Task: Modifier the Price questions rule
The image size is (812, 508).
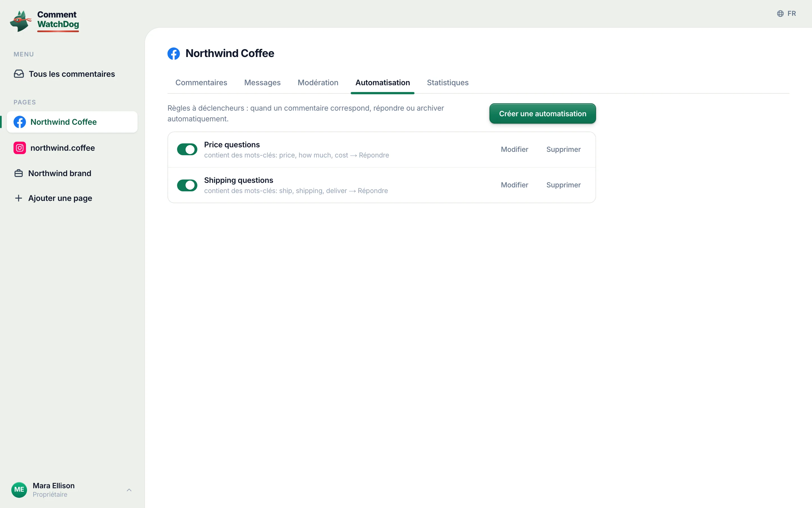Action: point(514,150)
